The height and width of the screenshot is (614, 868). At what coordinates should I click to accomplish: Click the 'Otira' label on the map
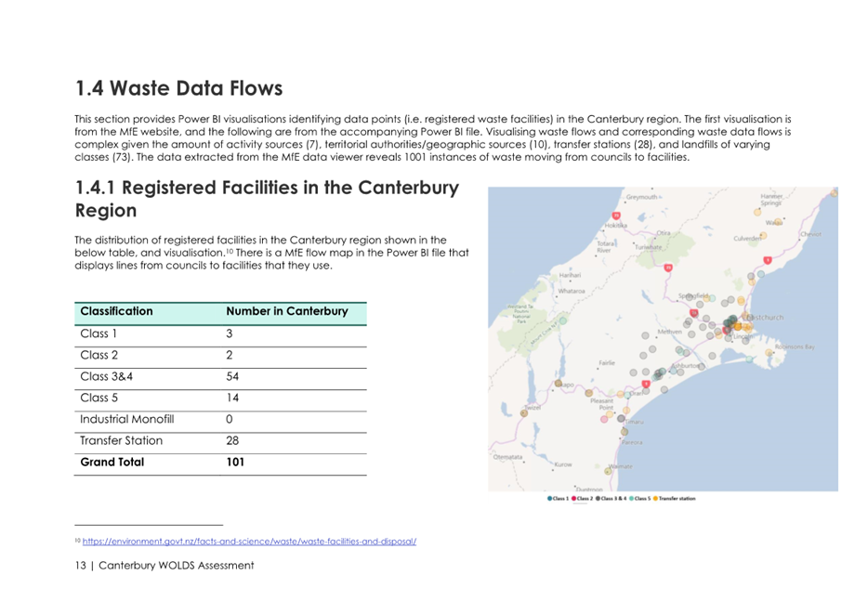point(664,233)
